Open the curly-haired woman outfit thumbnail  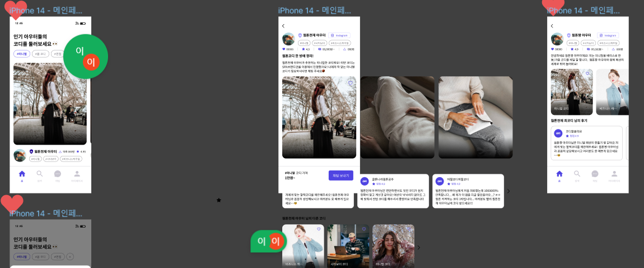[393, 246]
